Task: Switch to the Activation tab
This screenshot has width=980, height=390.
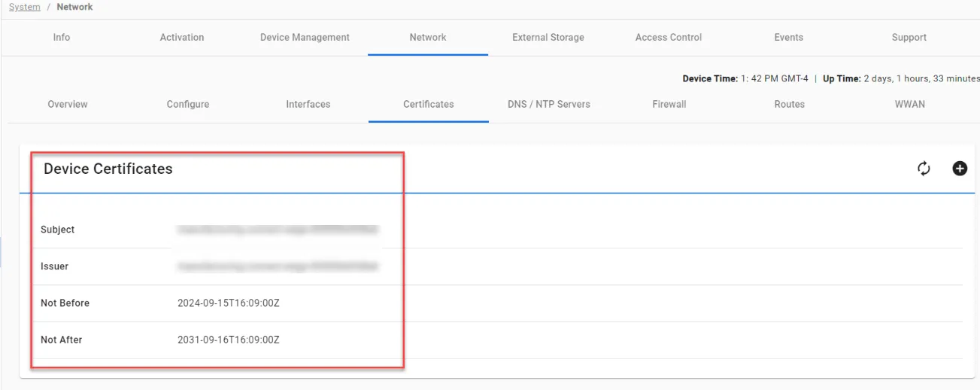Action: click(182, 37)
